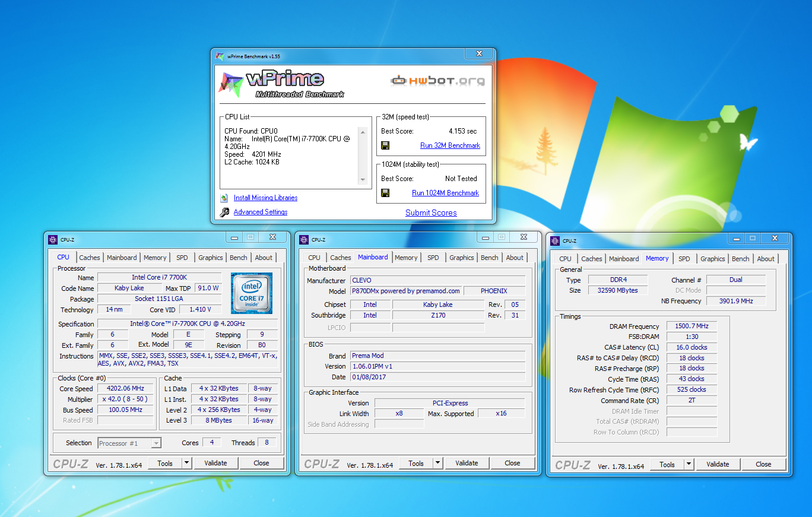Open the Advanced Settings link
This screenshot has width=812, height=517.
pos(261,212)
